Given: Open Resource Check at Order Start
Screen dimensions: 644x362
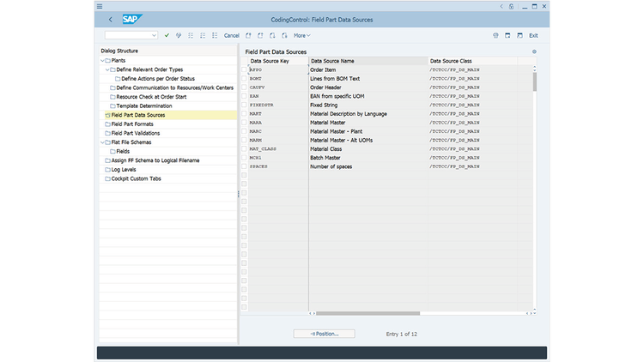Looking at the screenshot, I should pos(151,97).
